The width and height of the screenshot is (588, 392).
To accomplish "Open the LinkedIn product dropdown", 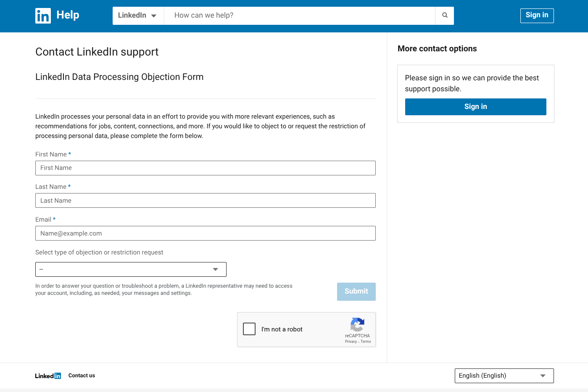I will click(137, 16).
